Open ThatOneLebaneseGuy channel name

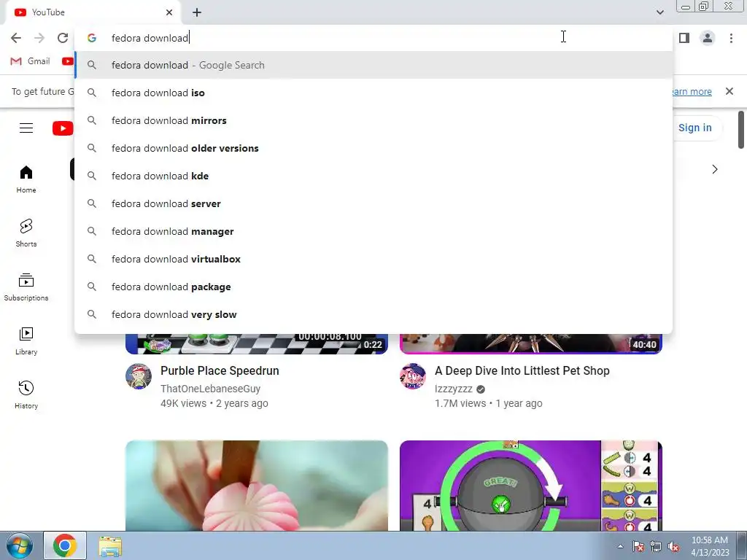click(x=211, y=389)
